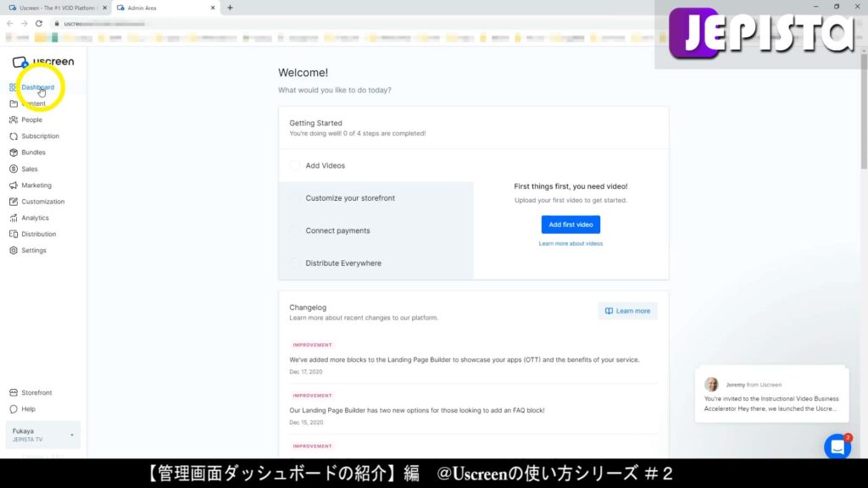Click the Storefront label in sidebar
The width and height of the screenshot is (868, 488).
pyautogui.click(x=36, y=393)
